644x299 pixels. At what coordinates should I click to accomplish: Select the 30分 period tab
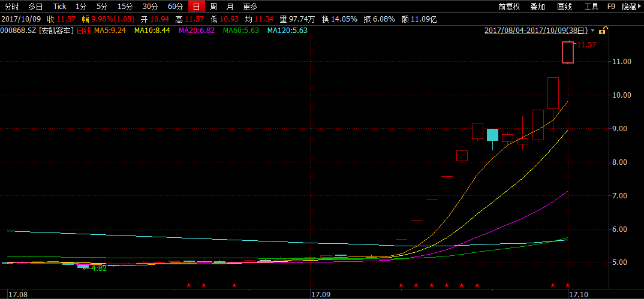click(x=150, y=7)
